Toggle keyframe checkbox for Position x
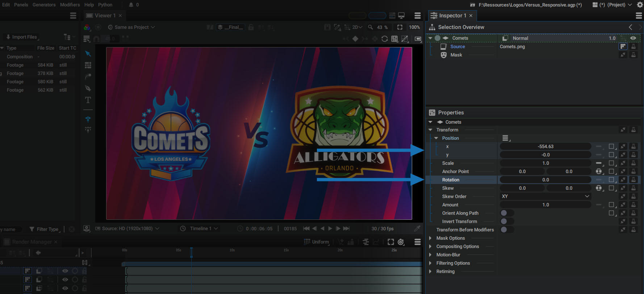Screen dimensions: 644x294 611,146
